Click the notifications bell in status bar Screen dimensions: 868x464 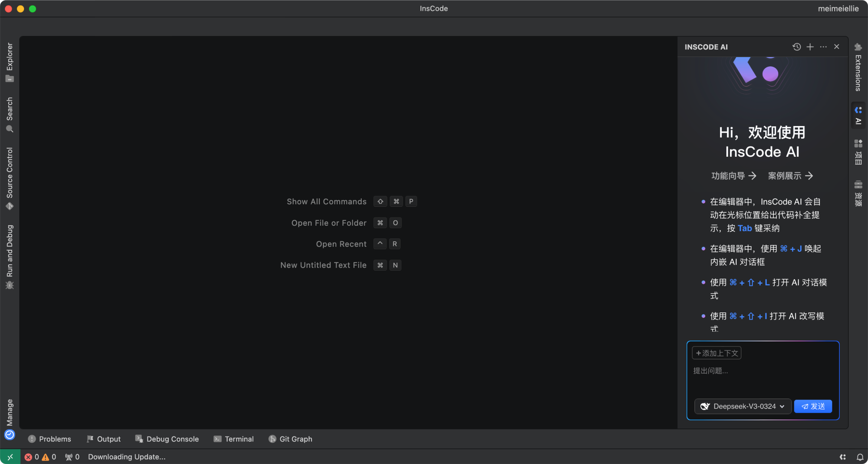click(860, 457)
